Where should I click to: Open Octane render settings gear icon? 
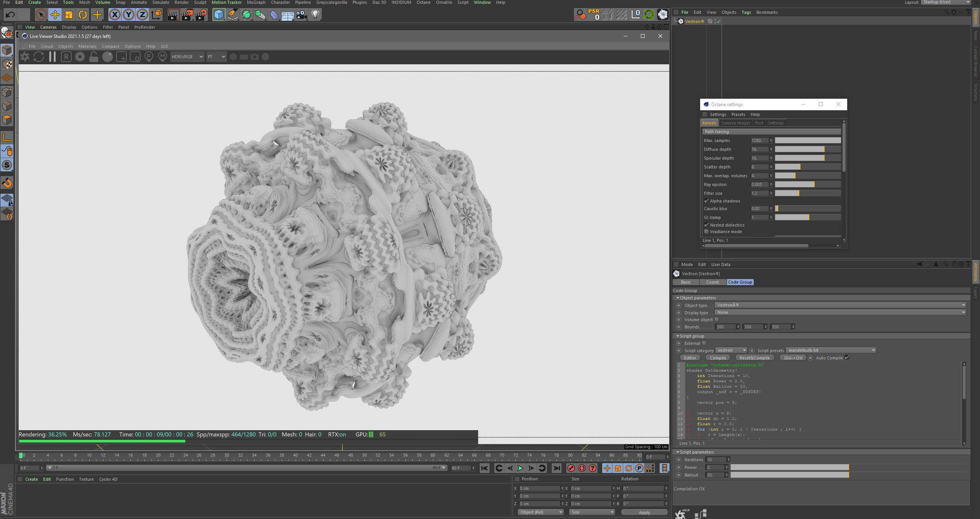coord(80,57)
